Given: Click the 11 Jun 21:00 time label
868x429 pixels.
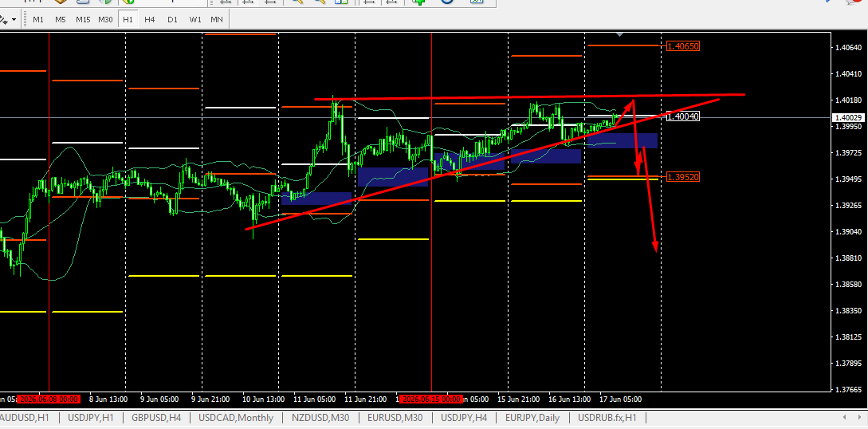Looking at the screenshot, I should (367, 399).
